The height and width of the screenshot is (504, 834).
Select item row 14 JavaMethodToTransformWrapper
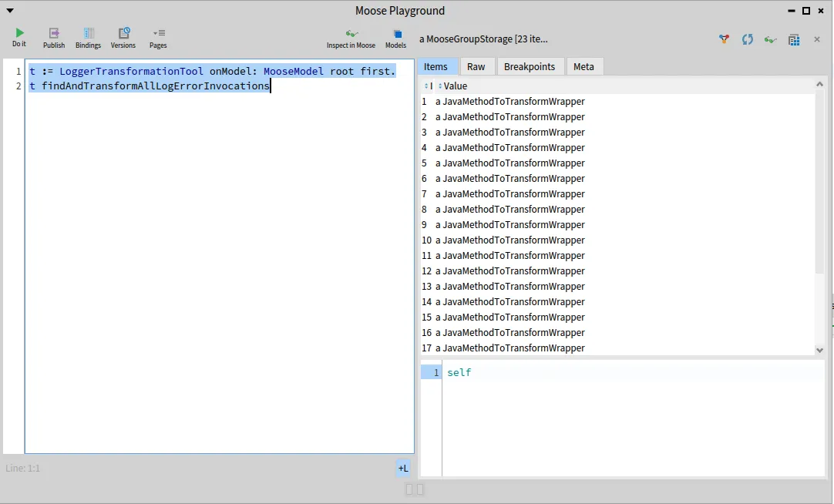coord(617,302)
